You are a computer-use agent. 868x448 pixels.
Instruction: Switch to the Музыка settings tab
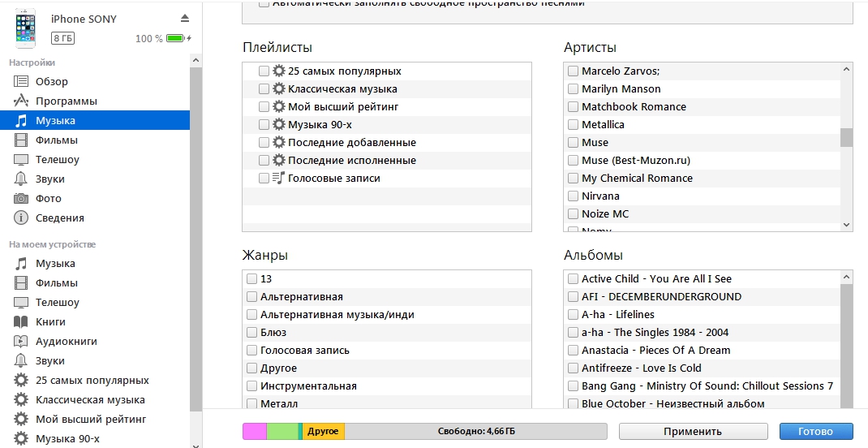pos(95,120)
